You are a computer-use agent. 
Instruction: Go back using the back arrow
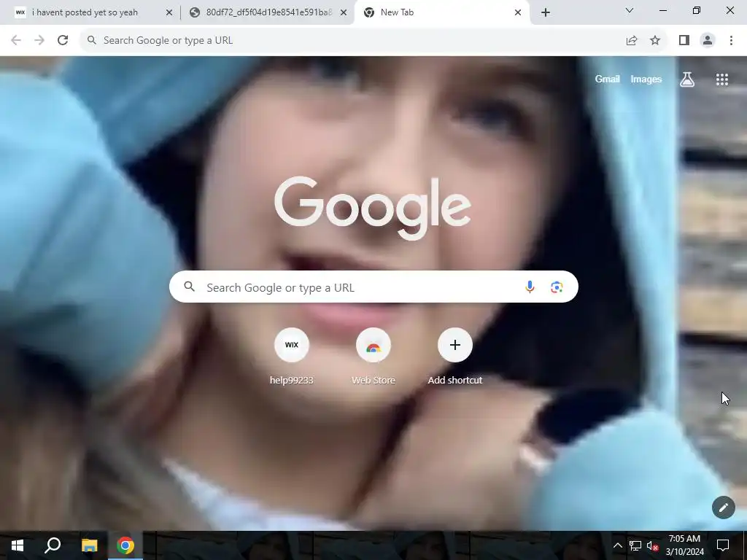16,41
